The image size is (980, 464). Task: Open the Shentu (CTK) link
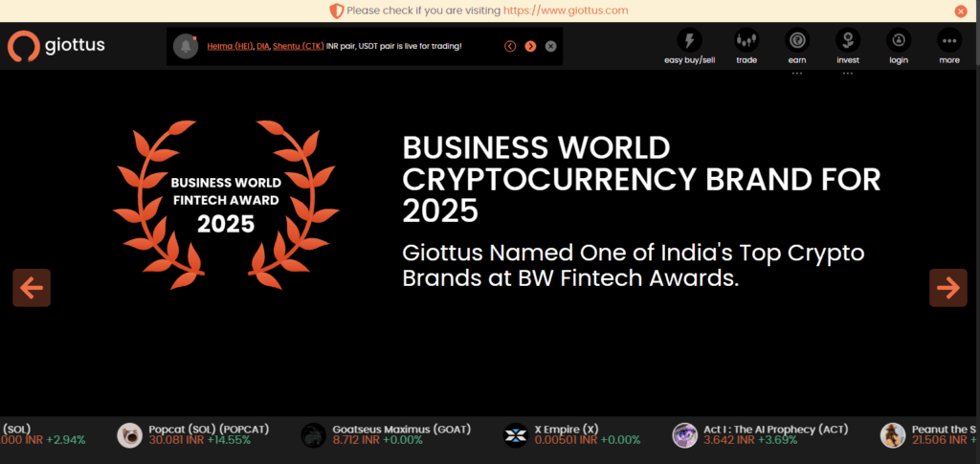pyautogui.click(x=299, y=46)
